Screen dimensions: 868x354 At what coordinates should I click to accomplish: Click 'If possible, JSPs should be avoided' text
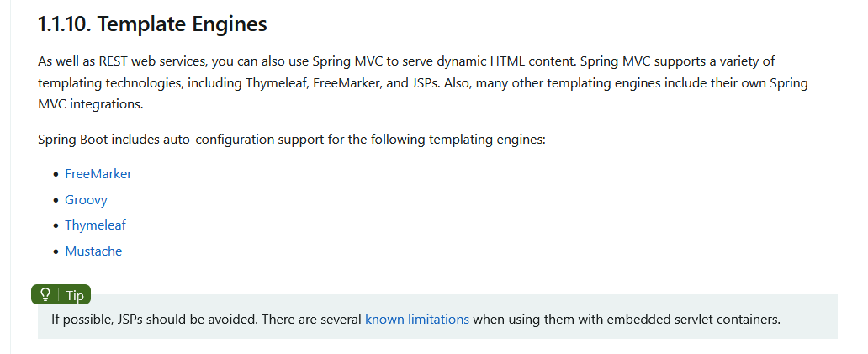pos(155,320)
